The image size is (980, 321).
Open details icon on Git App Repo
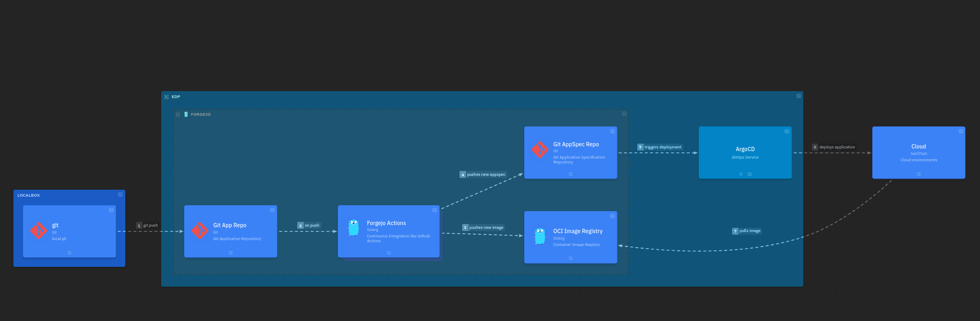(273, 210)
